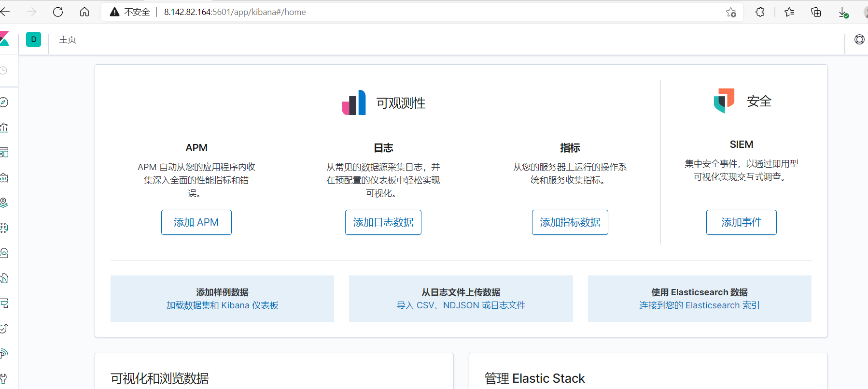Image resolution: width=868 pixels, height=389 pixels.
Task: Open the collections icon in browser
Action: (816, 12)
